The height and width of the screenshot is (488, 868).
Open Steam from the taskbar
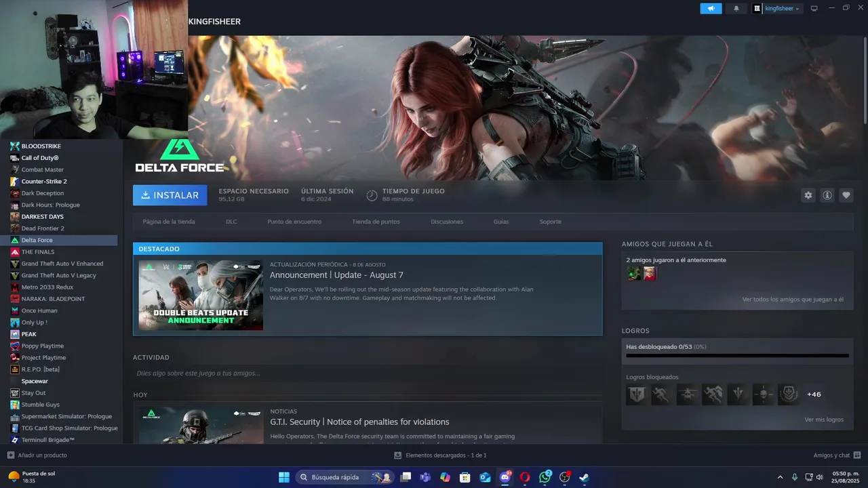(x=584, y=477)
